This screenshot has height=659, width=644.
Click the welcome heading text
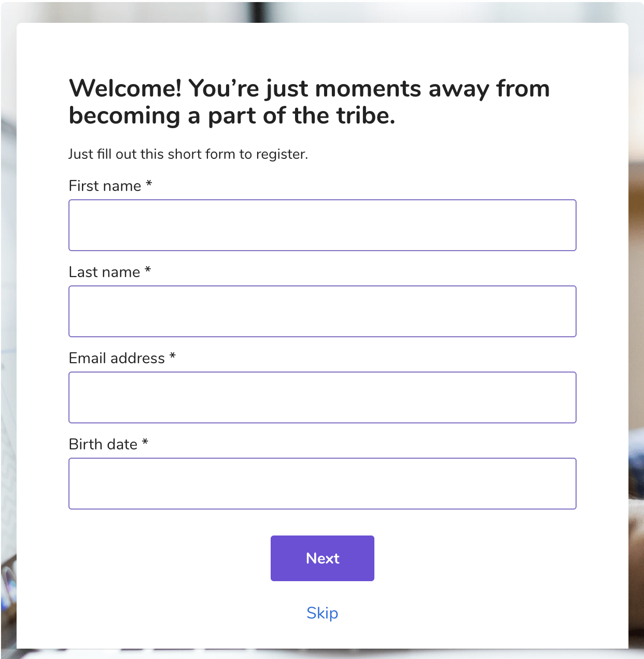309,102
